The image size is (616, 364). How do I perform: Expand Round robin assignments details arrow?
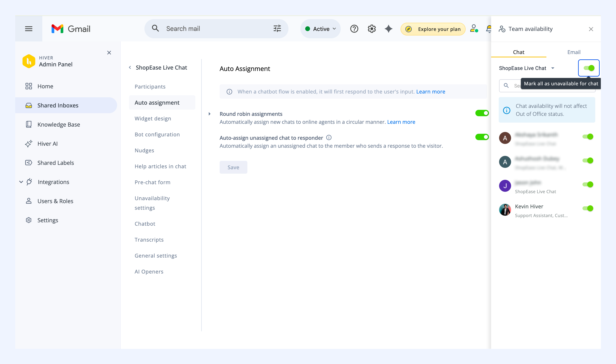click(209, 114)
